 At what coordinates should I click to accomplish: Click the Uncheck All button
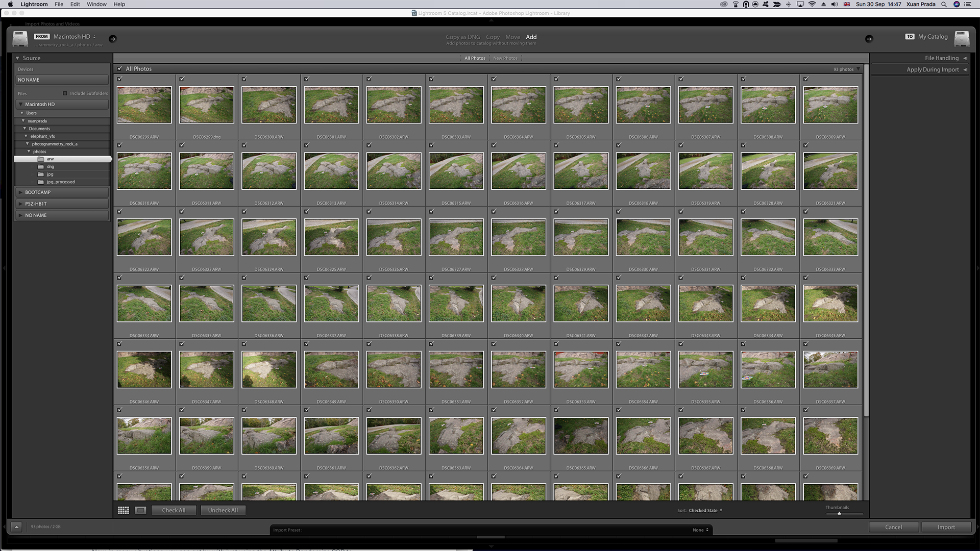click(223, 510)
